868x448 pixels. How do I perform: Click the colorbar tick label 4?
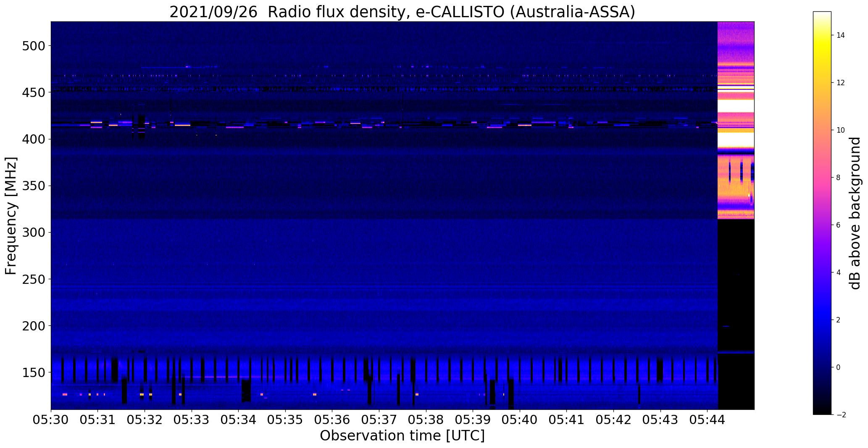pyautogui.click(x=839, y=272)
